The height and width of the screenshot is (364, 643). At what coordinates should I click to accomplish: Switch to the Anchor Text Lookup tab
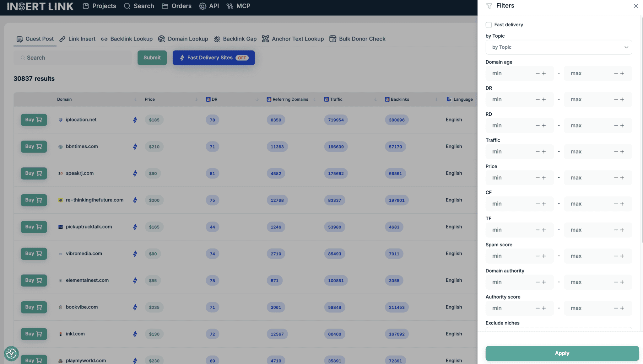point(293,39)
